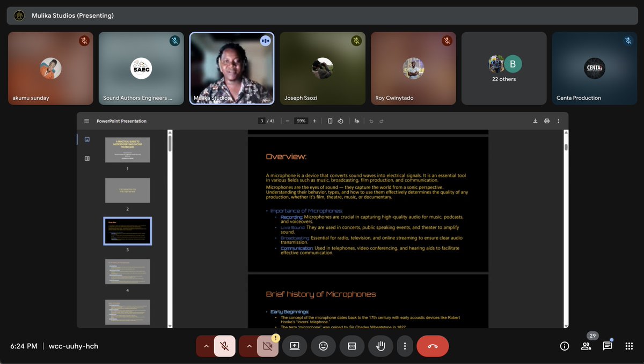644x364 pixels.
Task: Select slide 3 thumbnail
Action: 128,231
